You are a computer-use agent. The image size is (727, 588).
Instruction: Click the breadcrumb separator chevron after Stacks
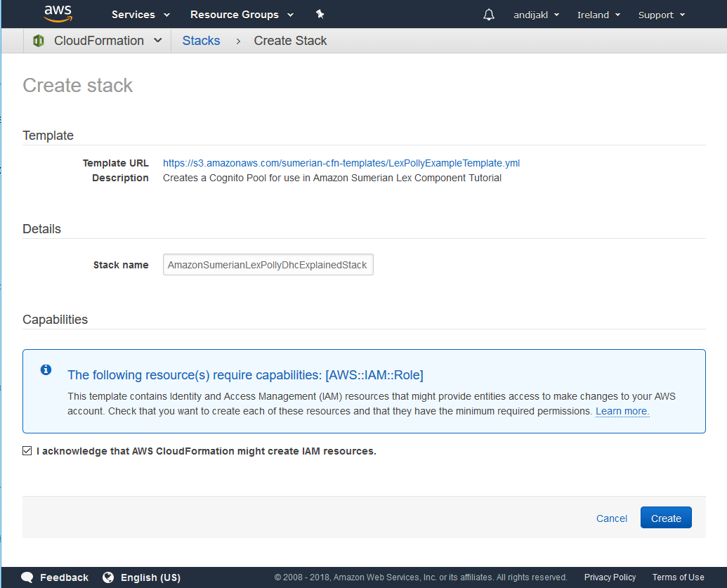238,41
